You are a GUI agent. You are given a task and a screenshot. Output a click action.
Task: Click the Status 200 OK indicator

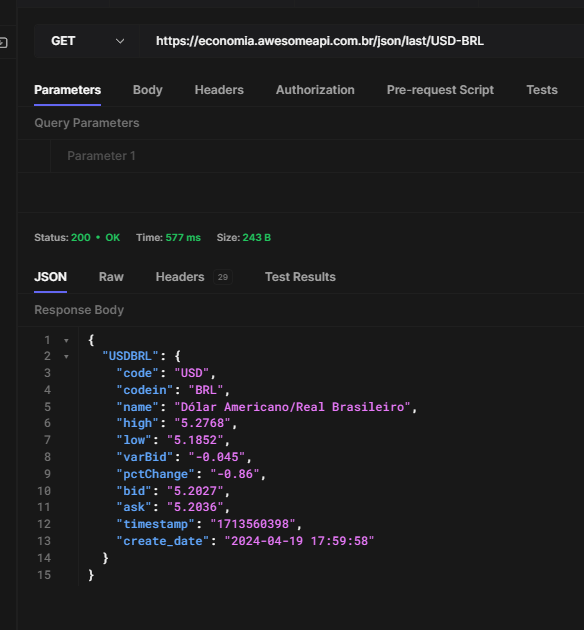[77, 237]
